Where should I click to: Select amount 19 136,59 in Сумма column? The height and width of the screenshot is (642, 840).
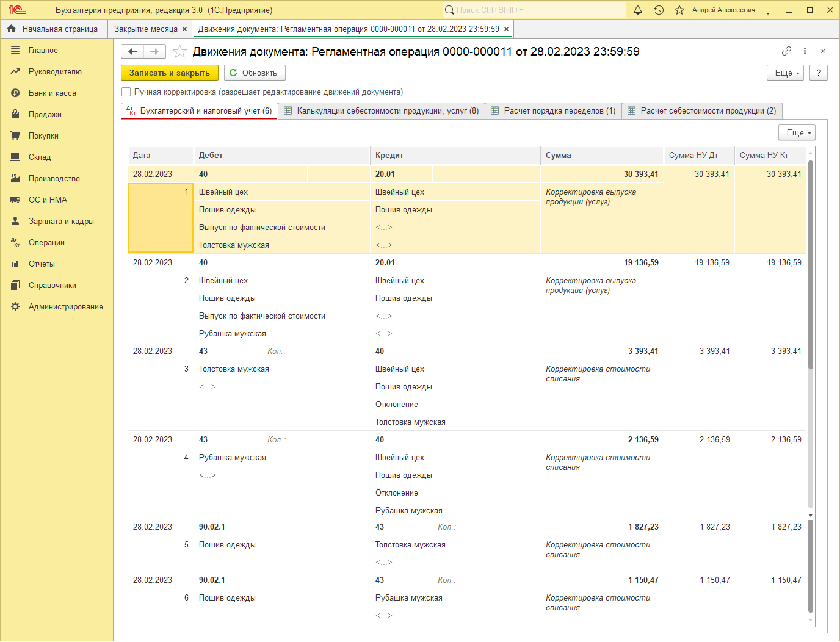point(641,263)
